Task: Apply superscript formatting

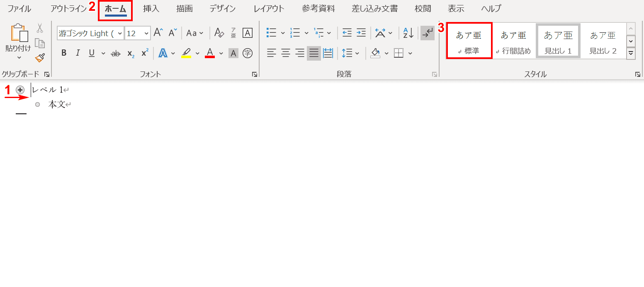Action: point(144,53)
